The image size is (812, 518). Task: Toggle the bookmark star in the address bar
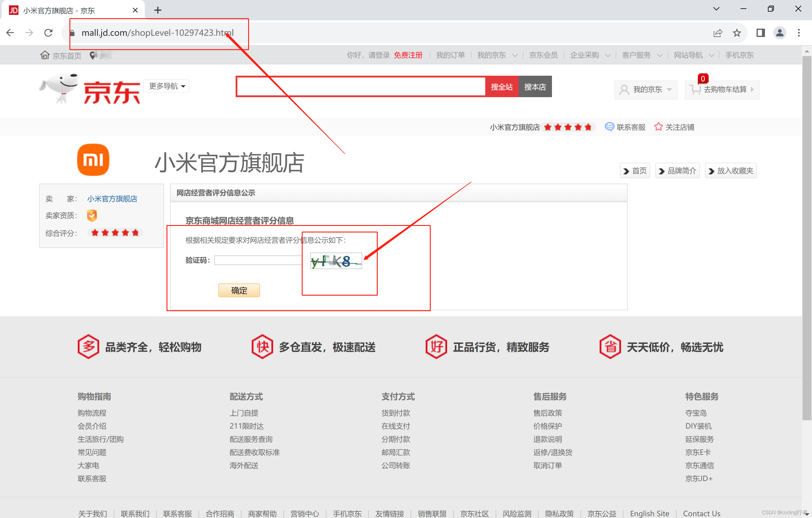pos(737,33)
